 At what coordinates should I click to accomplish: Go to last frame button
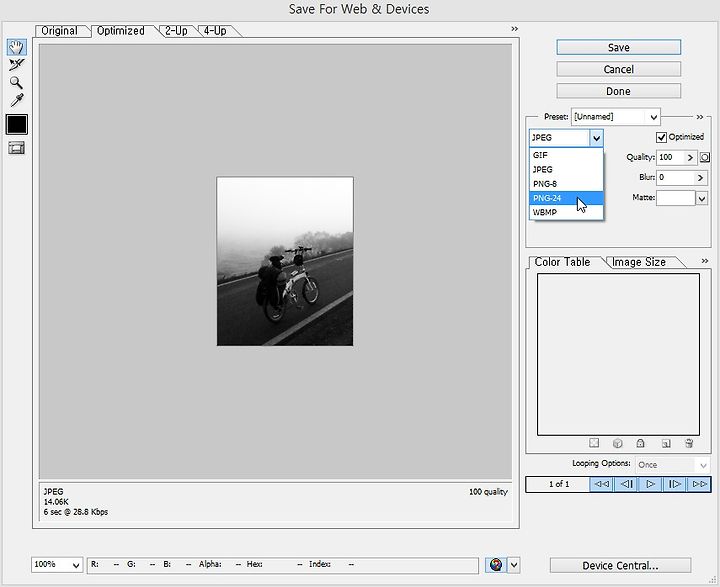699,484
